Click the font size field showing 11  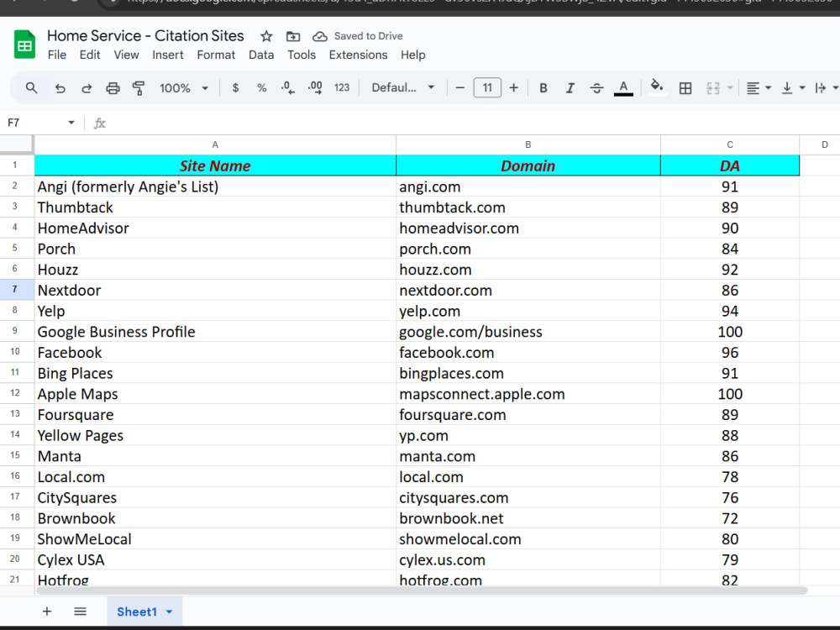(x=487, y=88)
